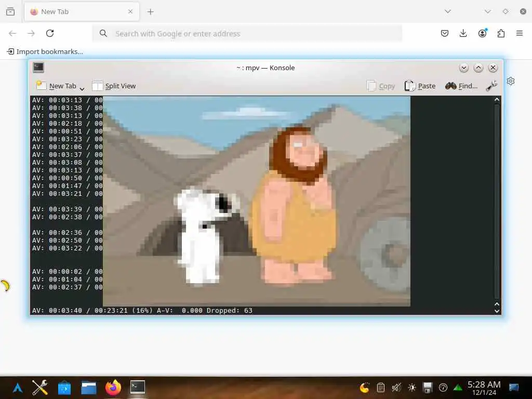
Task: Click the Paste button in Konsole toolbar
Action: click(420, 86)
